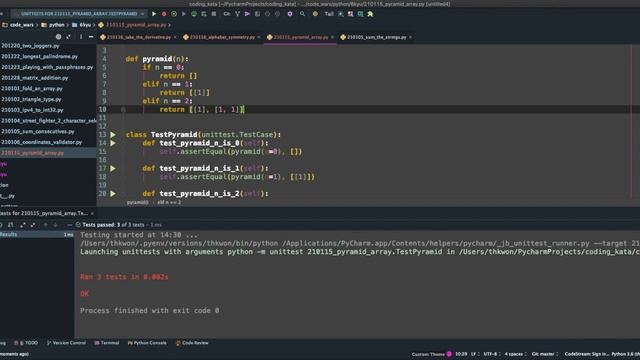Open 201228_matrix_addition.py in the project tree

tap(35, 78)
